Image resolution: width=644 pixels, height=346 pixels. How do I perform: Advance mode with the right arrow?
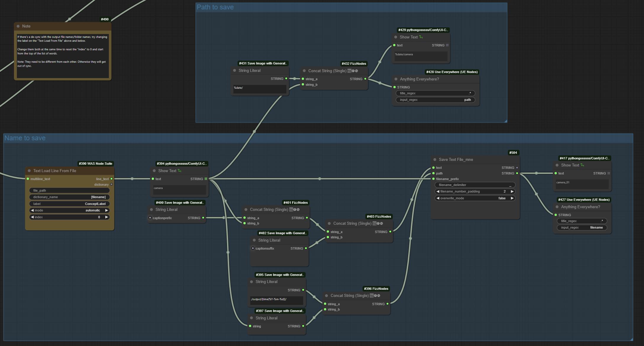(x=106, y=211)
